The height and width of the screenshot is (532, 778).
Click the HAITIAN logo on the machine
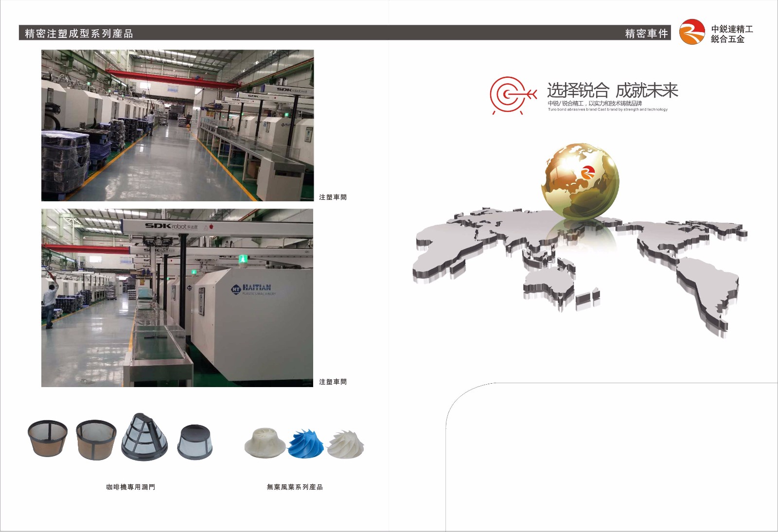253,289
